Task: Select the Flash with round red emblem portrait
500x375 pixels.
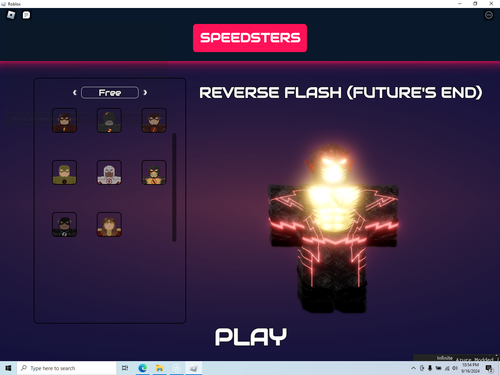Action: tap(154, 120)
